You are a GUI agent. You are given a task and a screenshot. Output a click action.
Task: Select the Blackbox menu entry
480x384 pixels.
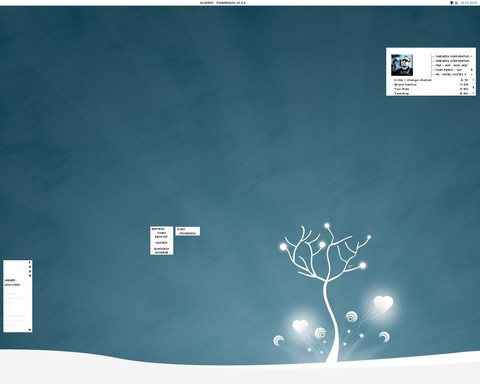[161, 249]
